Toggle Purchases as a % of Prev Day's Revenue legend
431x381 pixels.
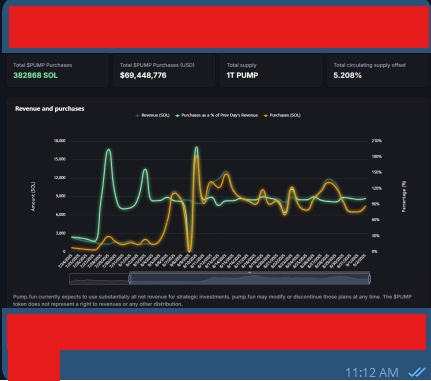(x=217, y=115)
